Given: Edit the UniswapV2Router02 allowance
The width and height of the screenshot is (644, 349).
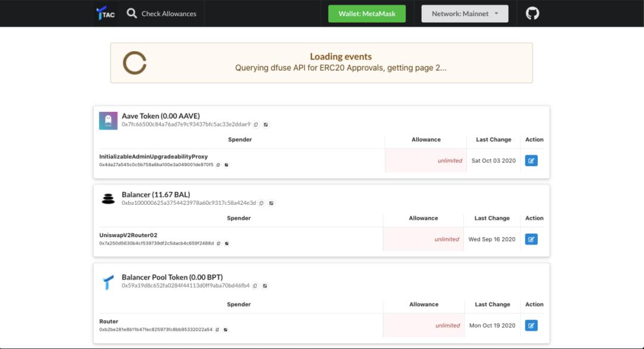Looking at the screenshot, I should pos(531,239).
